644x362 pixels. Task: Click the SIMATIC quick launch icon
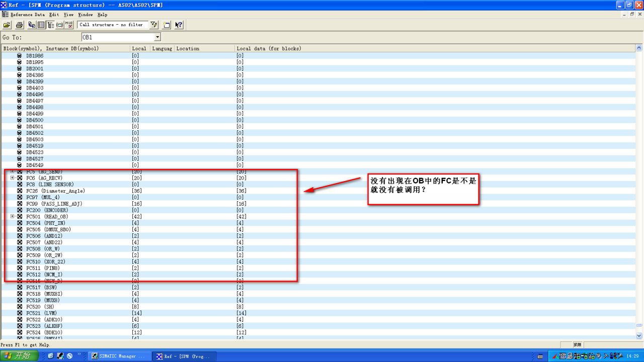pyautogui.click(x=60, y=356)
